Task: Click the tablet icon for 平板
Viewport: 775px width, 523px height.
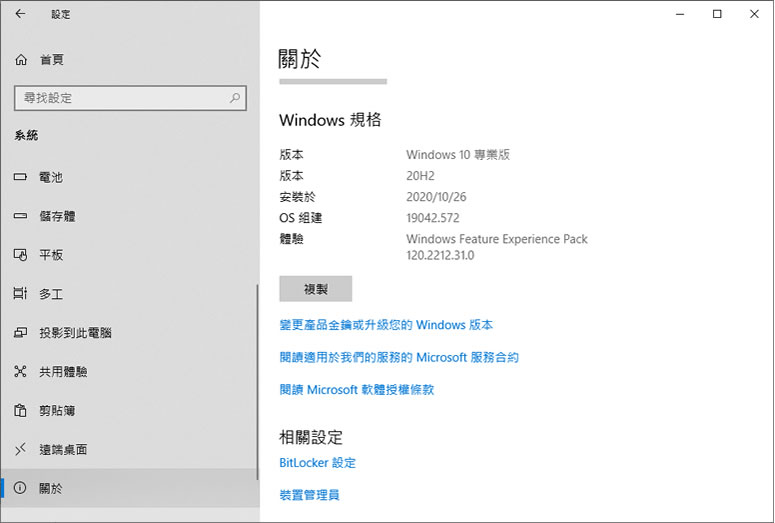Action: [x=20, y=255]
